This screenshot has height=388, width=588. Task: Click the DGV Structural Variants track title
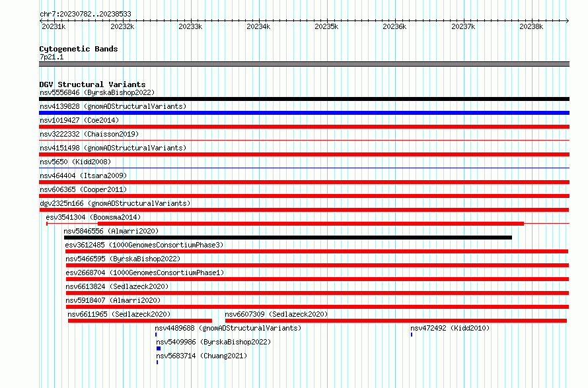pyautogui.click(x=92, y=84)
